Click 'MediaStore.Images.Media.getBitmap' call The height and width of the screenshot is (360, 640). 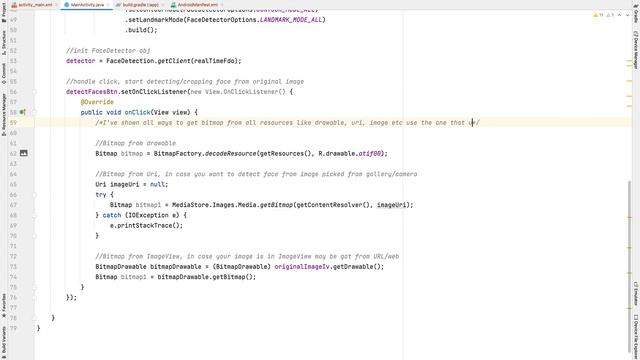pyautogui.click(x=232, y=205)
